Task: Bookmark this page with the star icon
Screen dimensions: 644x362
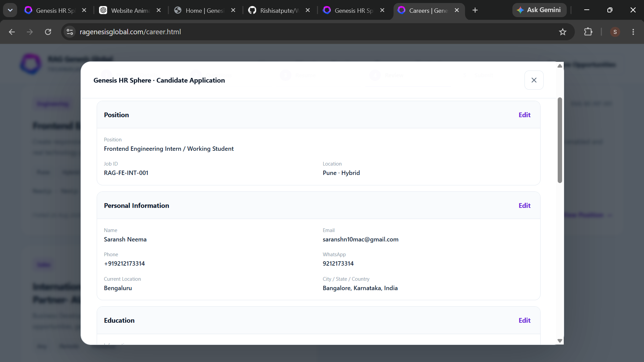Action: [563, 32]
